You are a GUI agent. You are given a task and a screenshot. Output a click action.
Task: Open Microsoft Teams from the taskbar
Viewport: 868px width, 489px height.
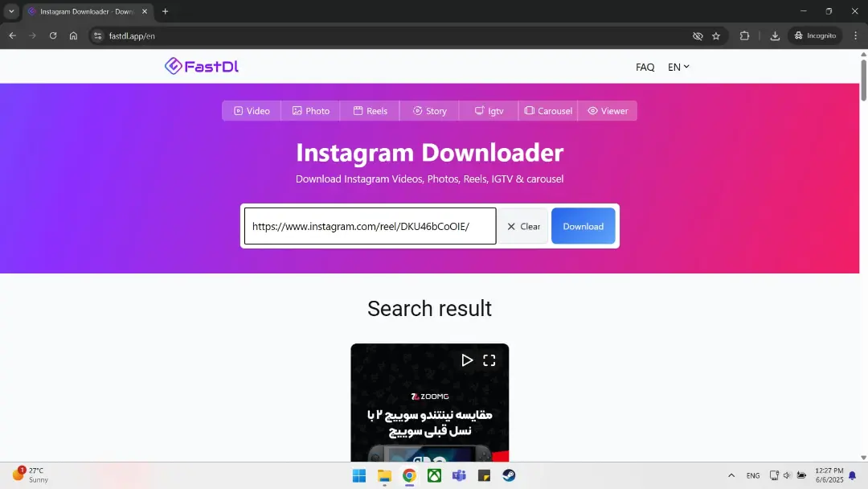click(x=459, y=475)
